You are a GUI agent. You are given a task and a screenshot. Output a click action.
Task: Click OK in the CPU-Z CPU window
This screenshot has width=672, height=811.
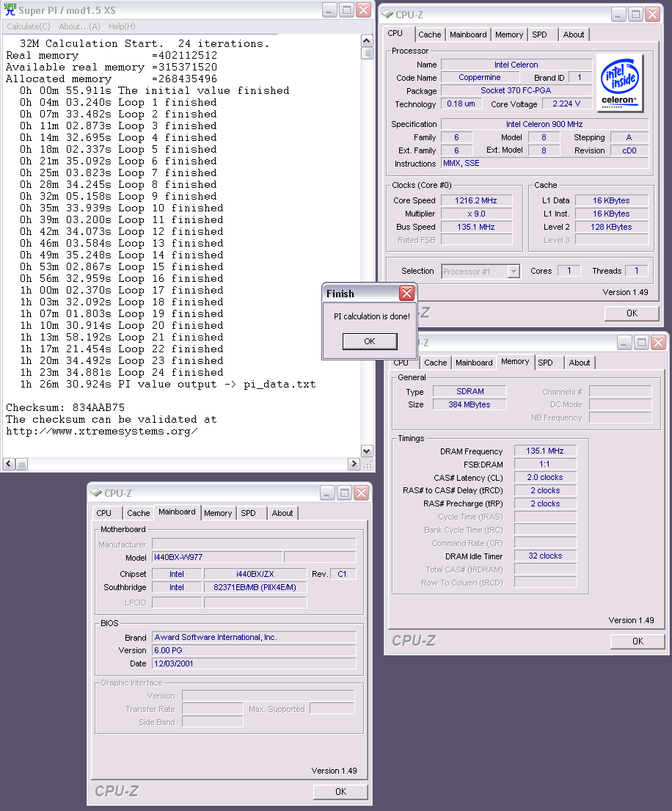[632, 313]
